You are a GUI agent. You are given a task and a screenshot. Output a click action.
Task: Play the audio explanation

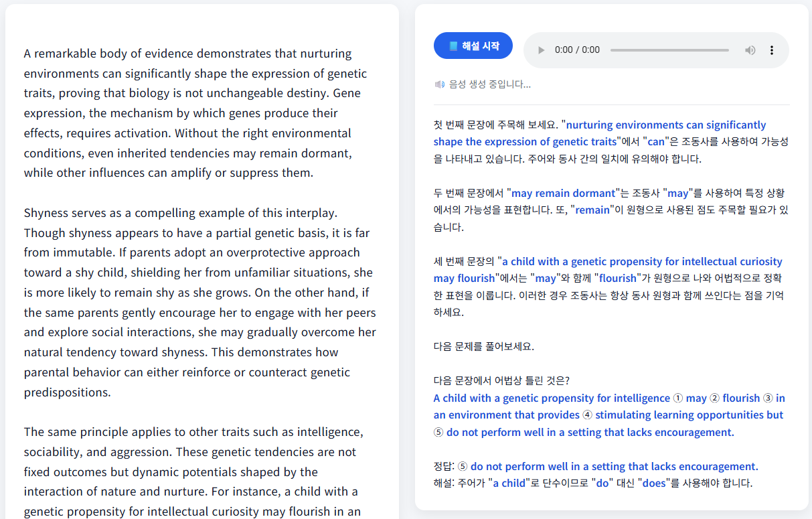pos(542,50)
